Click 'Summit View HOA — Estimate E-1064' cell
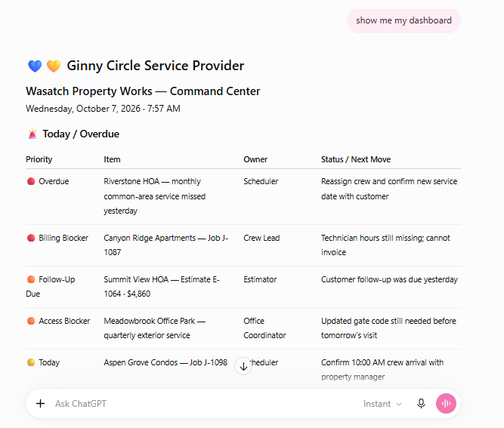Viewport: 504px width, 428px height. [162, 286]
